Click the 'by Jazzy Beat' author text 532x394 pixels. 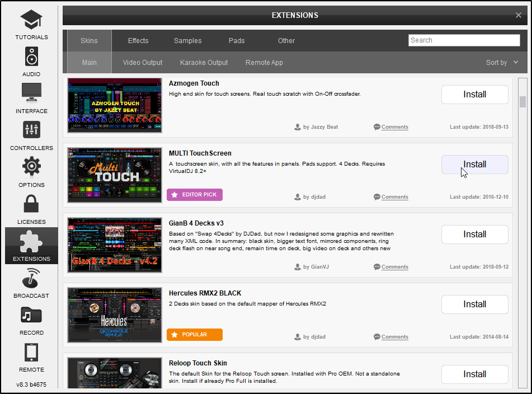tap(321, 127)
